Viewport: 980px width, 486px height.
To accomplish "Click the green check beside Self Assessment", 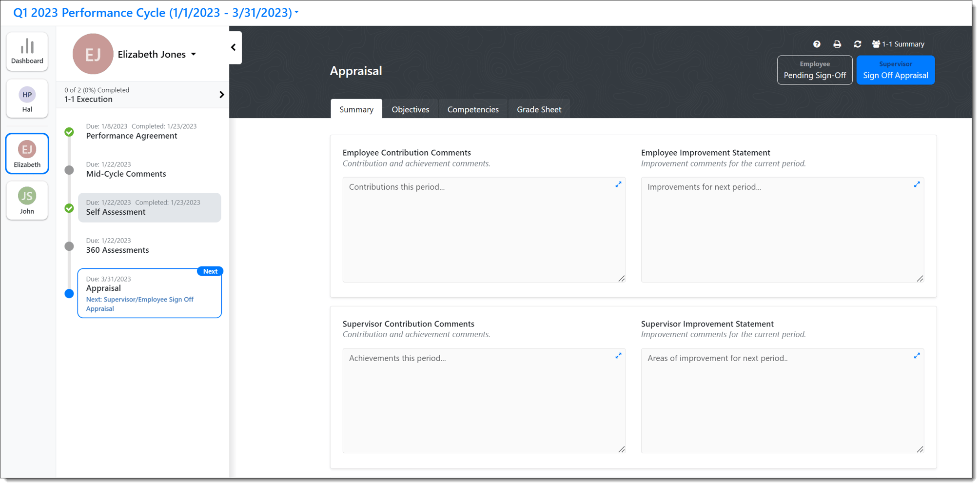I will pyautogui.click(x=69, y=208).
